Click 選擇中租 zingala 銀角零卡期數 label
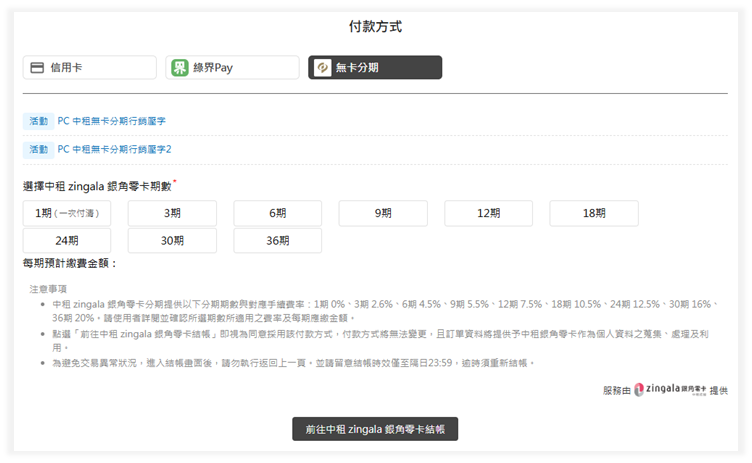 point(97,186)
